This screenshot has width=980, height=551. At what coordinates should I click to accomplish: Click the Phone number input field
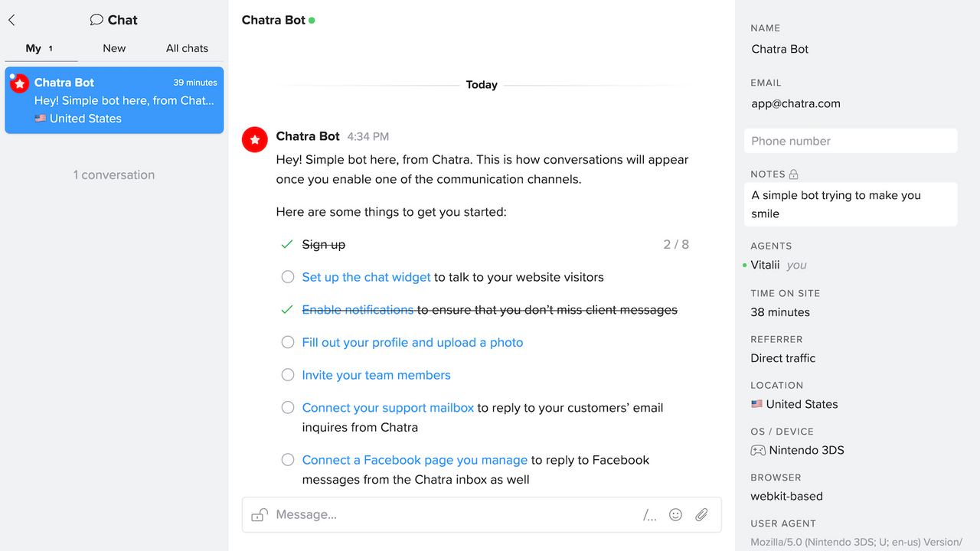click(851, 141)
